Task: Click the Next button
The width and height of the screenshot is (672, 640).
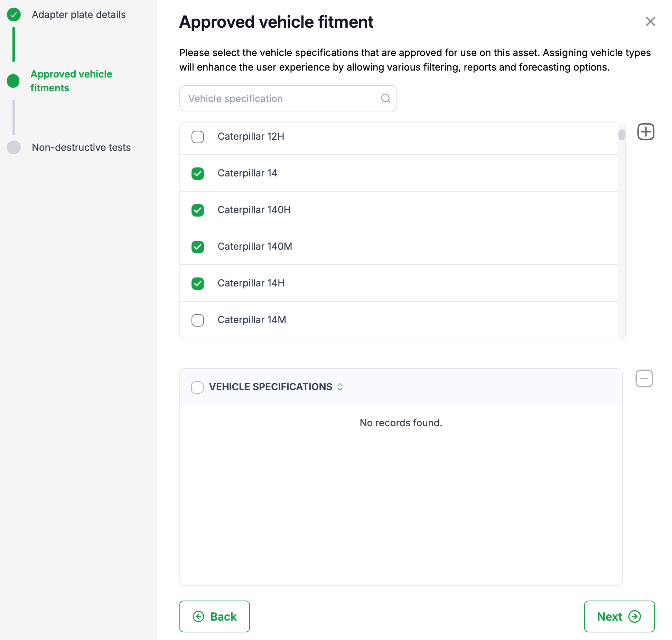Action: pos(619,616)
